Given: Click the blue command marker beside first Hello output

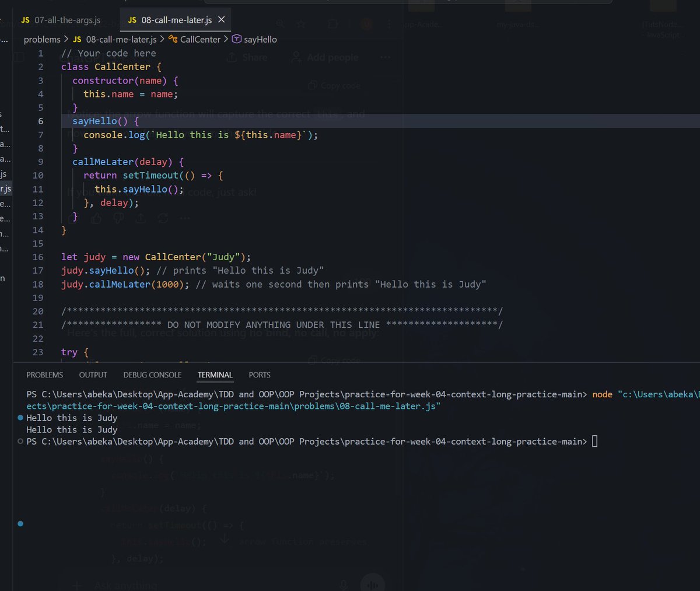Looking at the screenshot, I should [20, 418].
